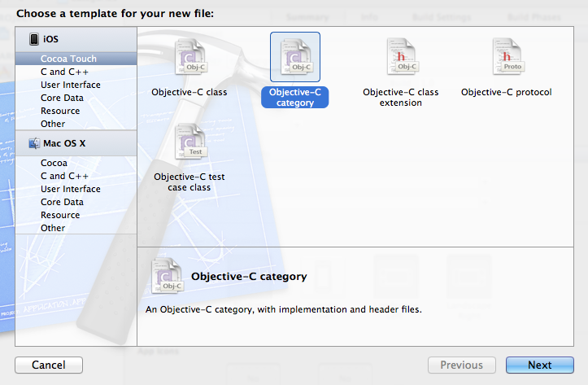Select the Objective-C class template icon
This screenshot has width=588, height=385.
pyautogui.click(x=189, y=60)
